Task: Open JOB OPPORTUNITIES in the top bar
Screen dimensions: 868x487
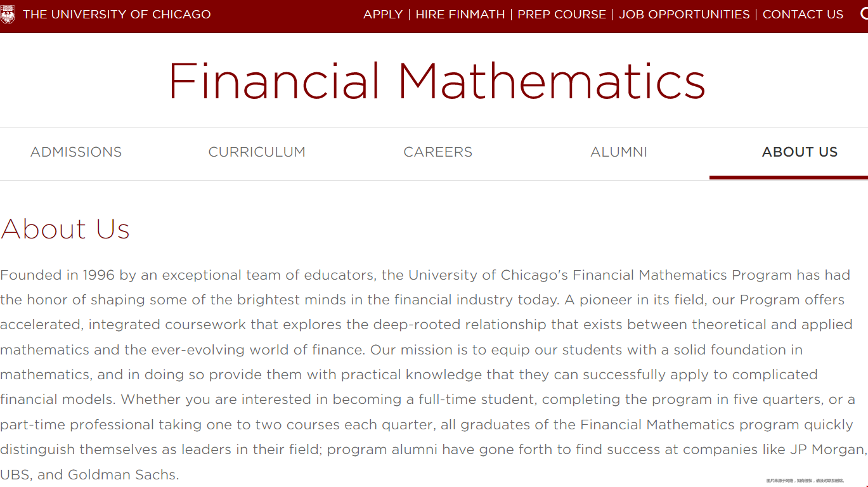Action: pyautogui.click(x=684, y=14)
